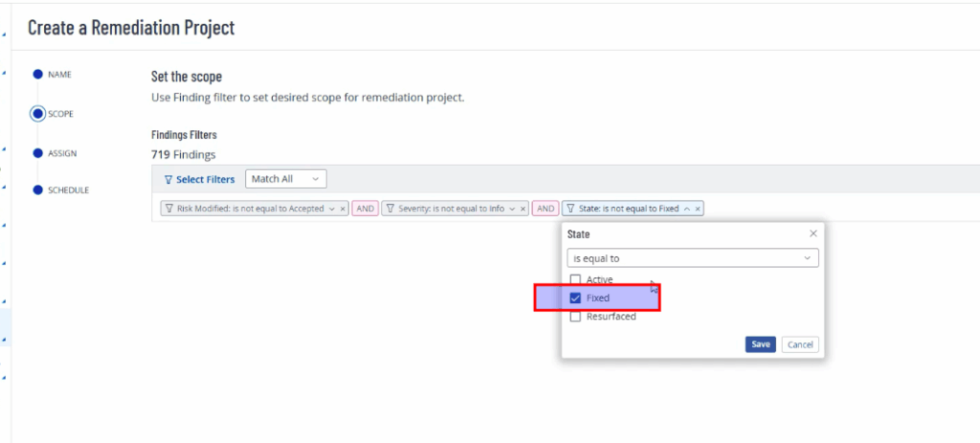Click the current SCOPE step indicator
The height and width of the screenshot is (443, 980).
[x=37, y=113]
